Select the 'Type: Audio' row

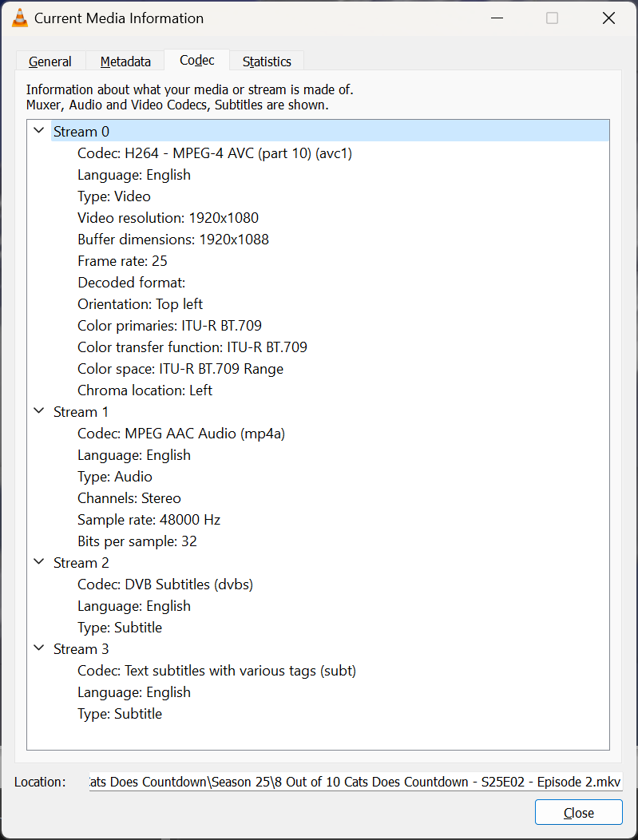pyautogui.click(x=115, y=476)
